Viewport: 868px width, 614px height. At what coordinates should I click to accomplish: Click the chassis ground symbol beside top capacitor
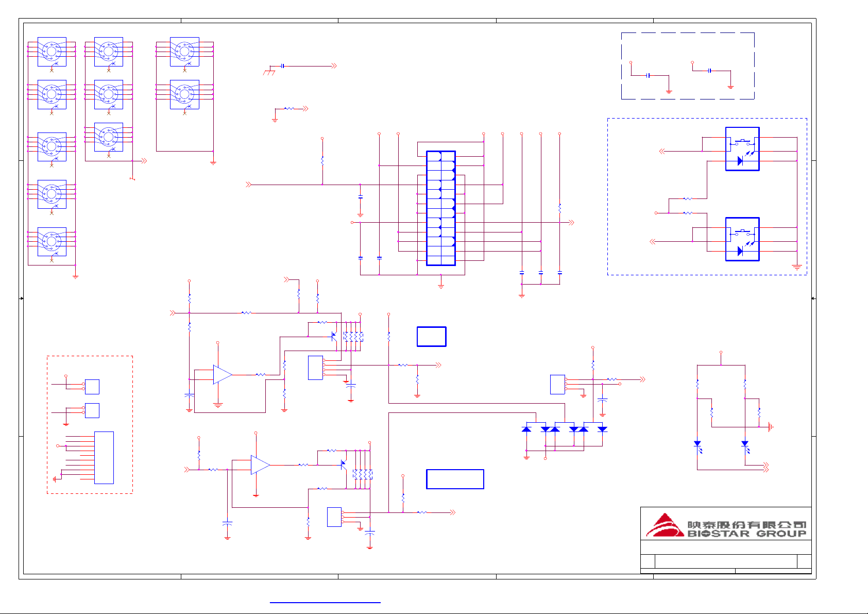click(269, 72)
